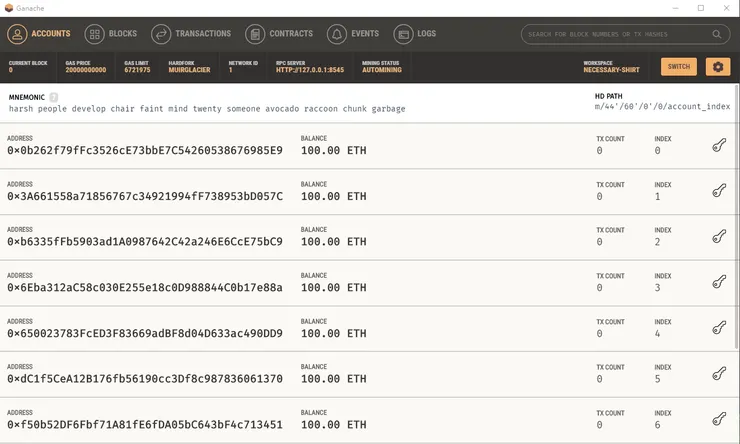Select address 0×f50b52DF6Fbf71A81fE6fDA05bC643bF4c713451

pos(145,425)
